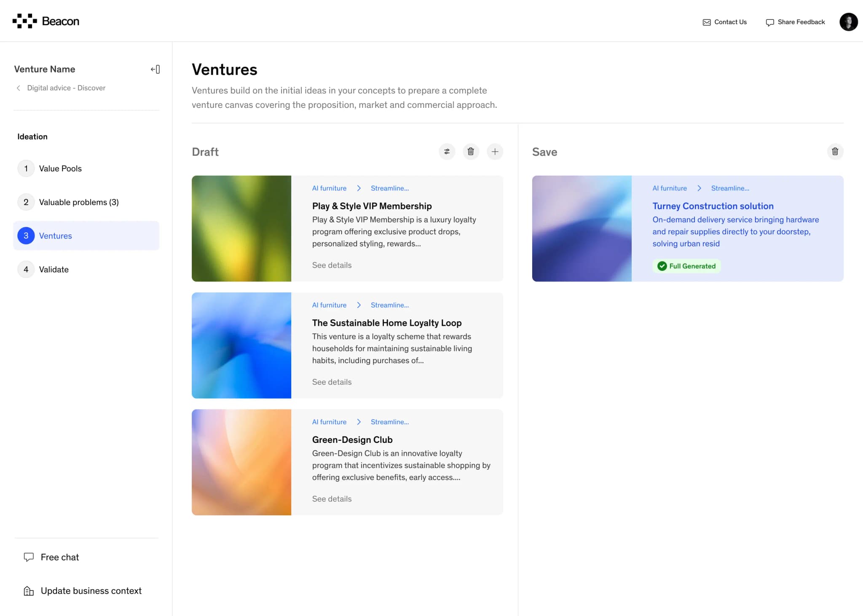Click the Full Generated status badge

(686, 266)
